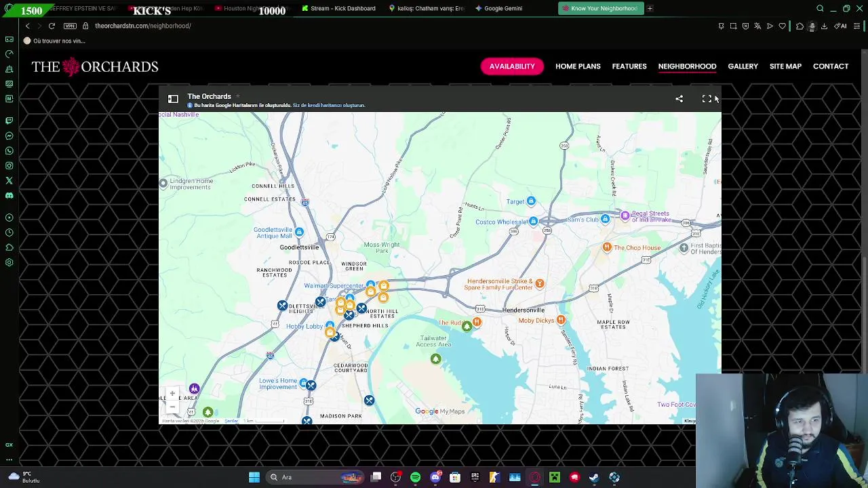Screen dimensions: 868x488
Task: Open Steam from the taskbar
Action: coord(594,477)
